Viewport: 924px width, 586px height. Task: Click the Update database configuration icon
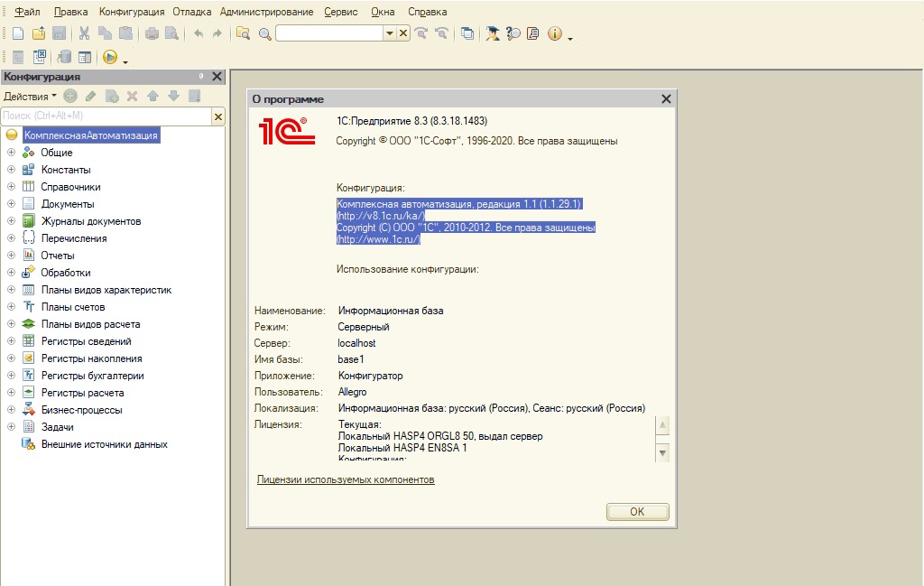[x=64, y=57]
